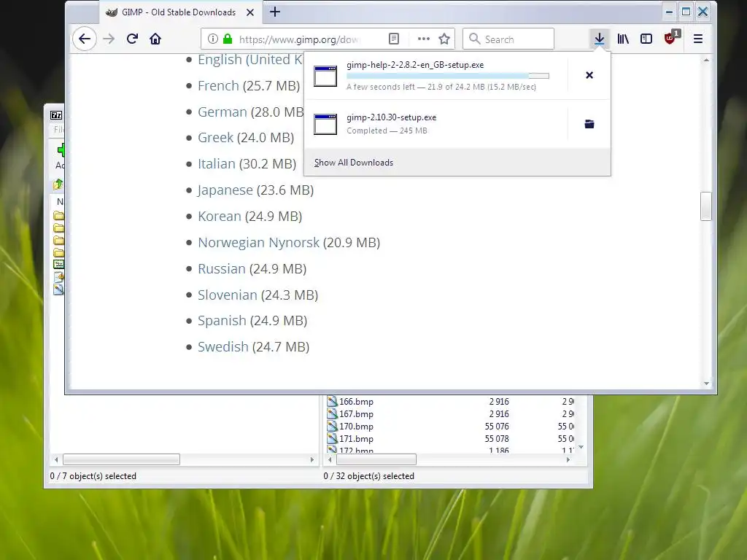Cancel the gimp-help download with the X

pyautogui.click(x=589, y=75)
